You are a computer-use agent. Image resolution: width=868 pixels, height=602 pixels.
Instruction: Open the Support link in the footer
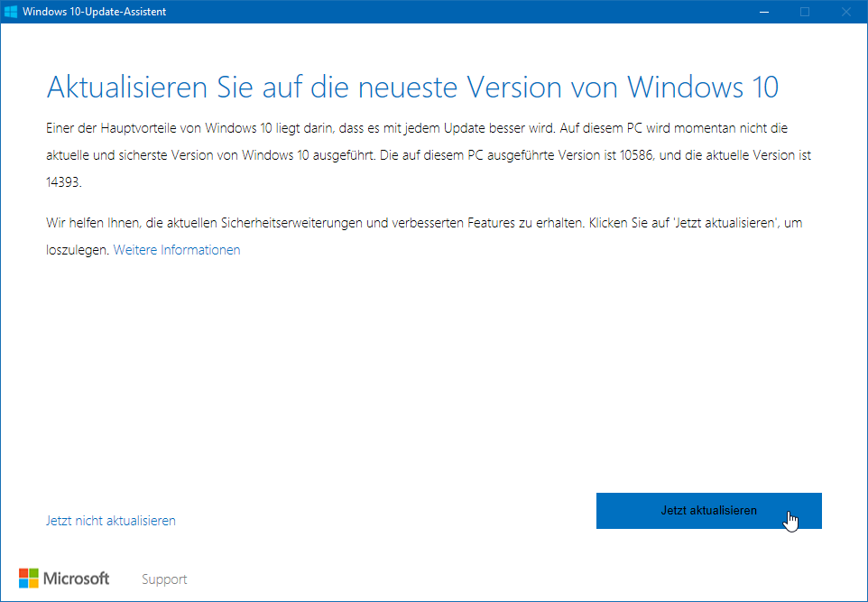pos(164,579)
